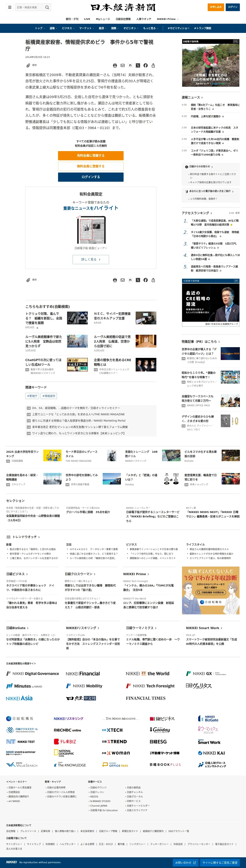246x868 pixels.
Task: Click the X icon below the members-only box
Action: [x=138, y=280]
